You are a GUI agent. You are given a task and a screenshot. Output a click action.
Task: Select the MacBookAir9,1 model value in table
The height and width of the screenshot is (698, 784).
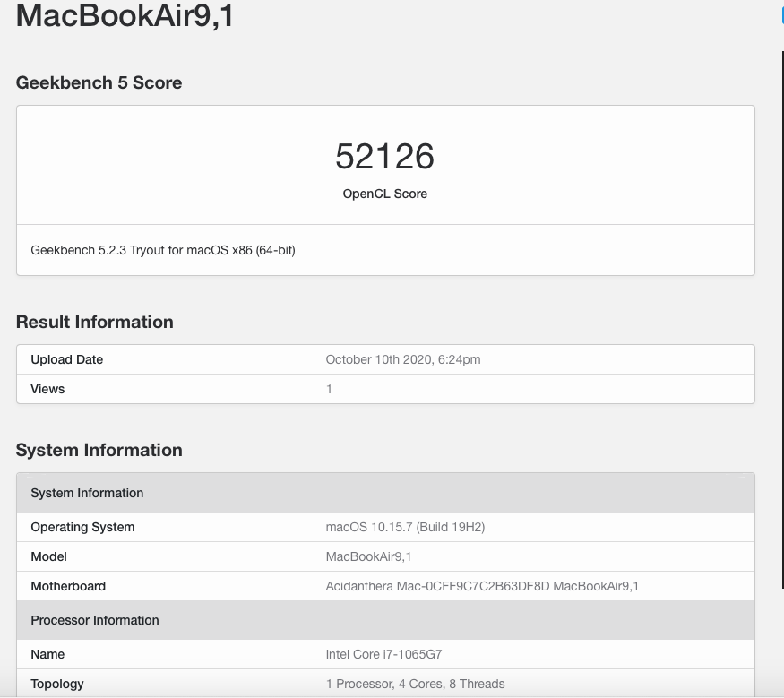click(368, 556)
